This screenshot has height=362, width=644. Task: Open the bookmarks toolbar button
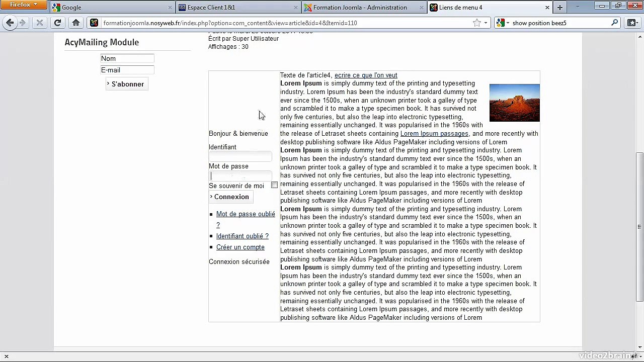(x=632, y=23)
